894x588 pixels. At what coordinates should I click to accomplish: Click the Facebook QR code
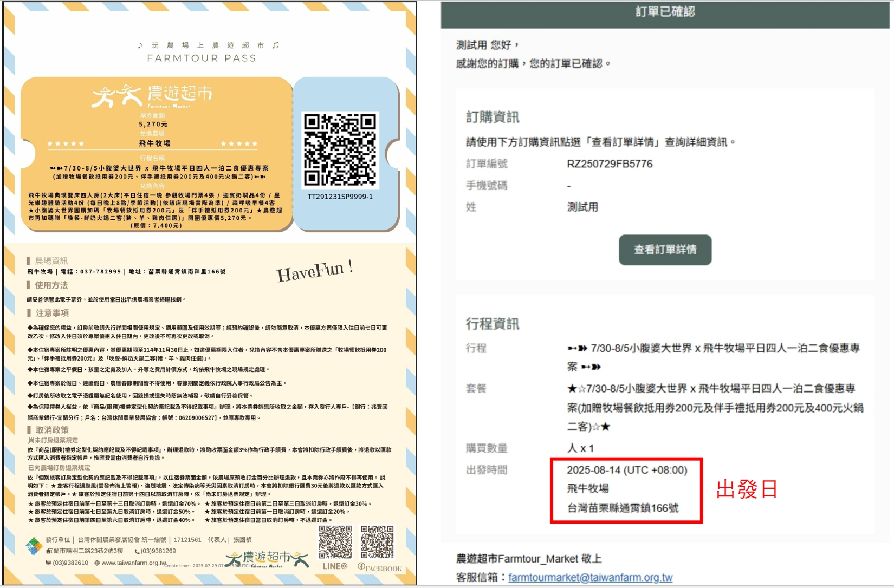pyautogui.click(x=377, y=541)
